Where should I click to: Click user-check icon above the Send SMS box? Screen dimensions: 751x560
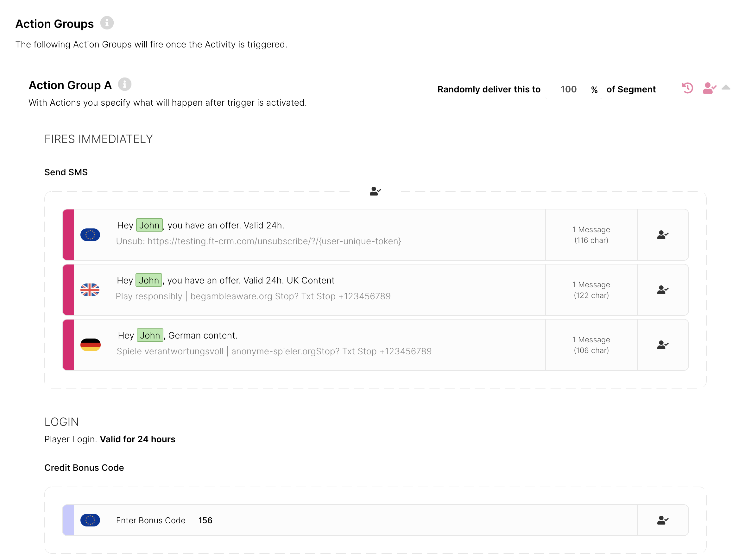tap(375, 191)
